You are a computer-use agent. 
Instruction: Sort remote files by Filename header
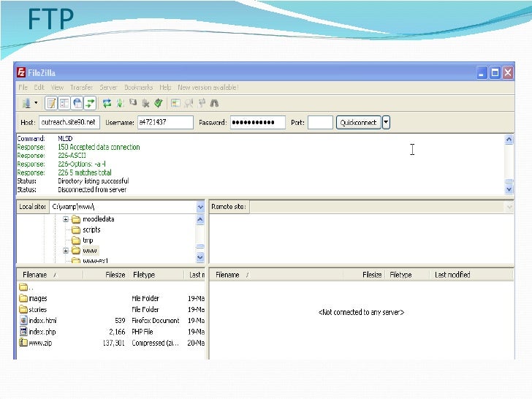(x=276, y=275)
